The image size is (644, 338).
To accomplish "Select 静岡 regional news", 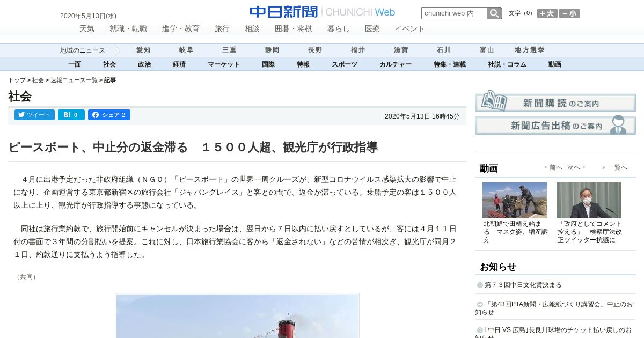I will [272, 50].
